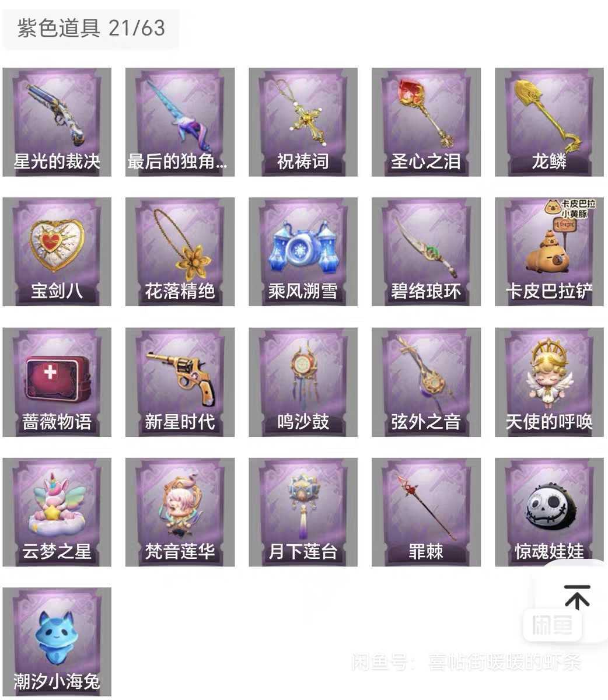The width and height of the screenshot is (608, 700).
Task: Click the 紫色道具 21/63 category label
Action: click(x=91, y=28)
